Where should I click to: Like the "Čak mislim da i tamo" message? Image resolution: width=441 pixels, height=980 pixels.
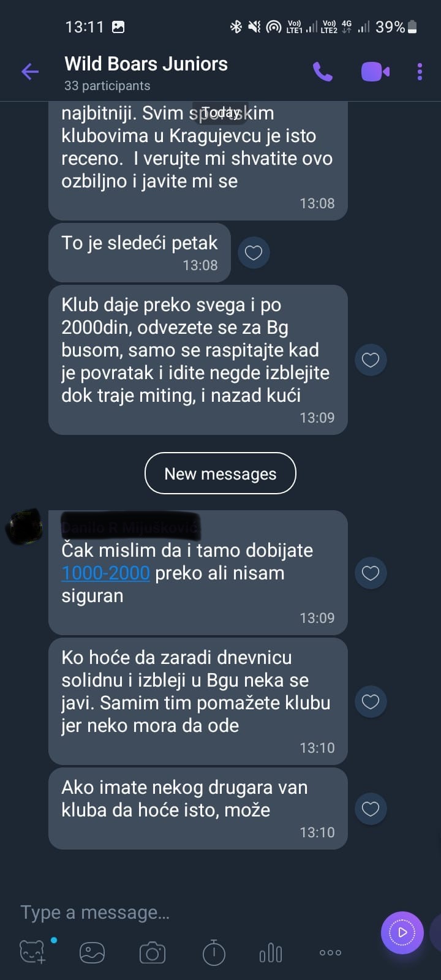pos(371,573)
